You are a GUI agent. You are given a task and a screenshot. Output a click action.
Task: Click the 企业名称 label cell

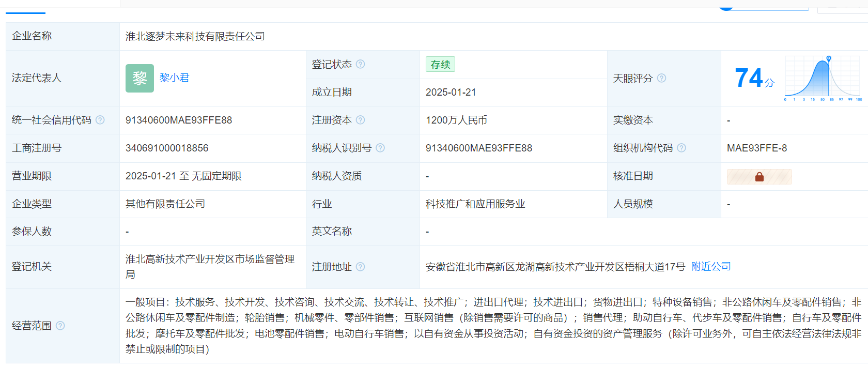63,36
